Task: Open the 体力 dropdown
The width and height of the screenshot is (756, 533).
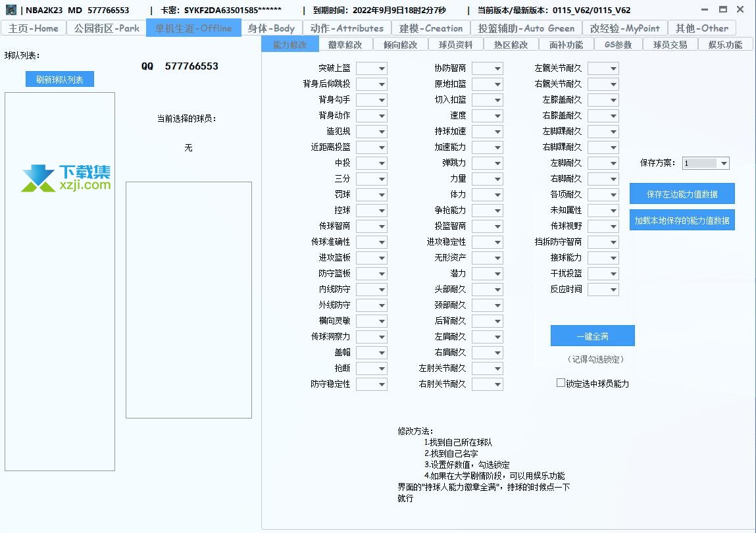Action: pos(488,195)
